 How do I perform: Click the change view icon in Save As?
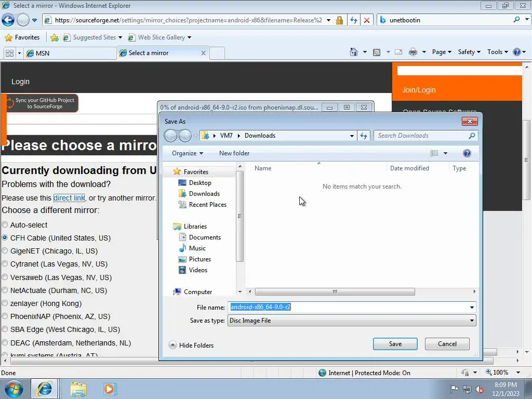[434, 153]
